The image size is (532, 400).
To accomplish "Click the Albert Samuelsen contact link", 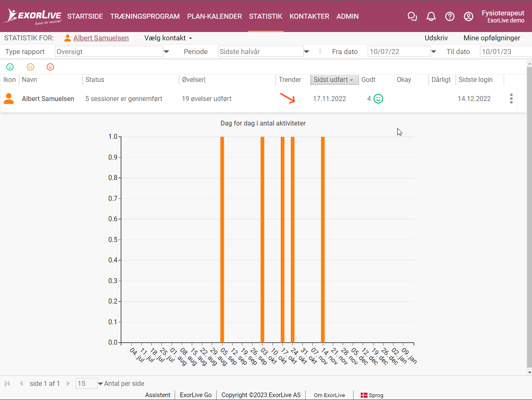I will [x=101, y=38].
